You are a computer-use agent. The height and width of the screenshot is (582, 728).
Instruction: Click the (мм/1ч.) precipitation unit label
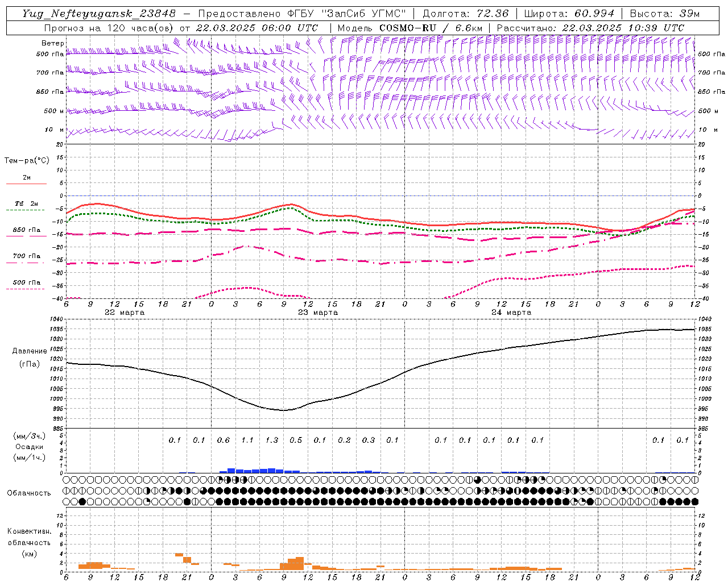[30, 458]
